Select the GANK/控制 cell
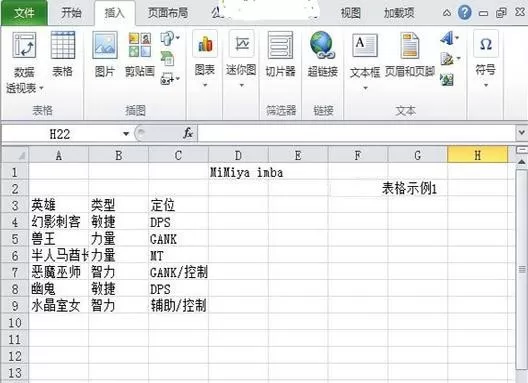The width and height of the screenshot is (528, 383). click(x=178, y=272)
